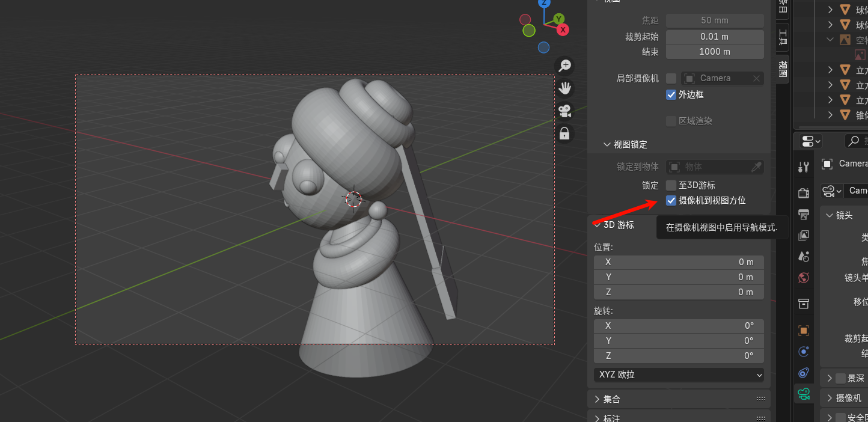Open the Tool properties tab wrench icon
868x422 pixels.
[804, 167]
